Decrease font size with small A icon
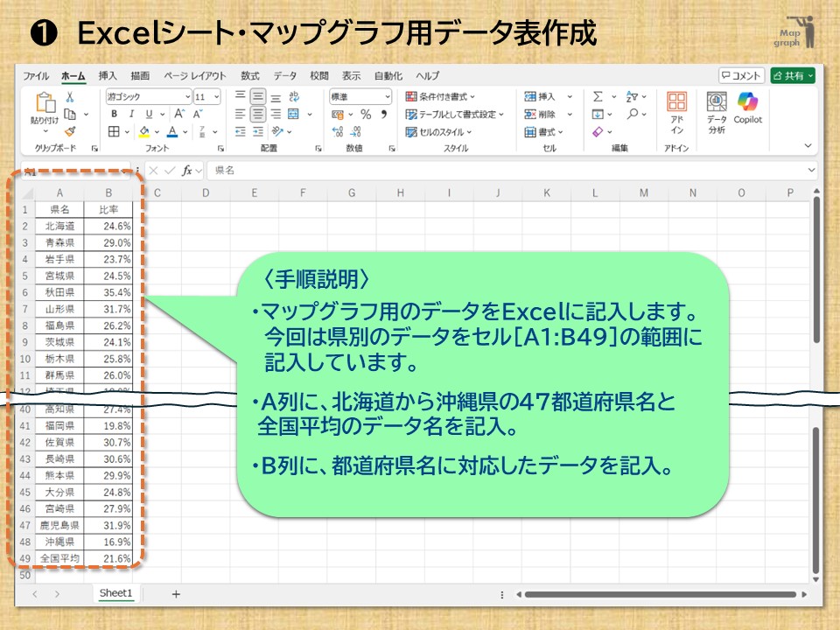 tap(198, 114)
